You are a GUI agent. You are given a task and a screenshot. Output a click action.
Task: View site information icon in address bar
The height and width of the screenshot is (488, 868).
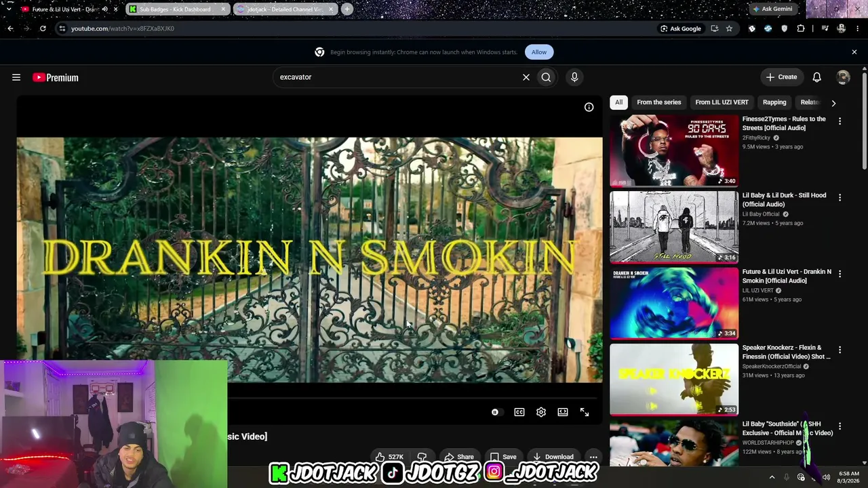62,28
